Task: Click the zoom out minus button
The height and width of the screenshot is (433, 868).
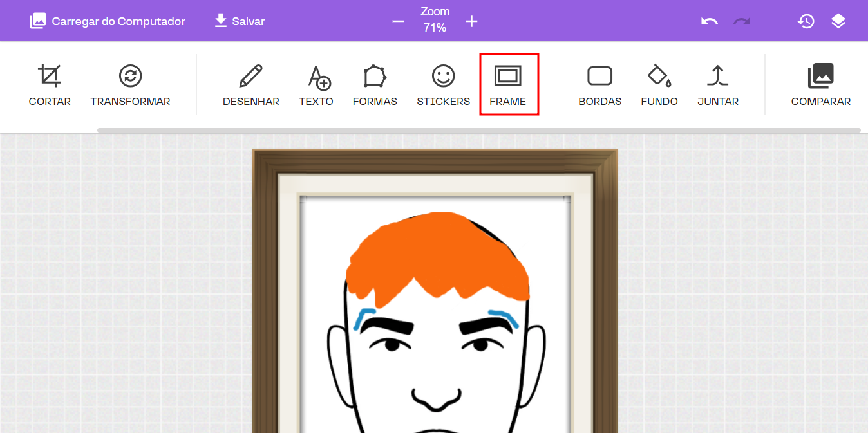Action: [398, 21]
